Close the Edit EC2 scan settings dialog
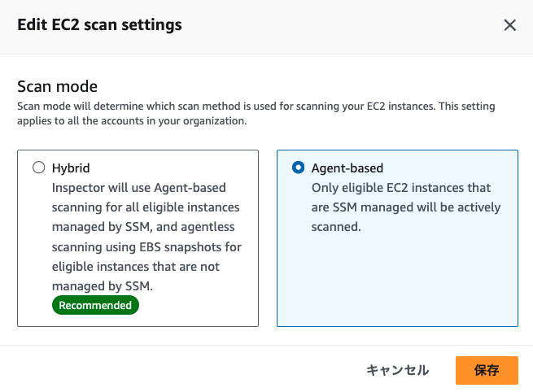 point(510,25)
